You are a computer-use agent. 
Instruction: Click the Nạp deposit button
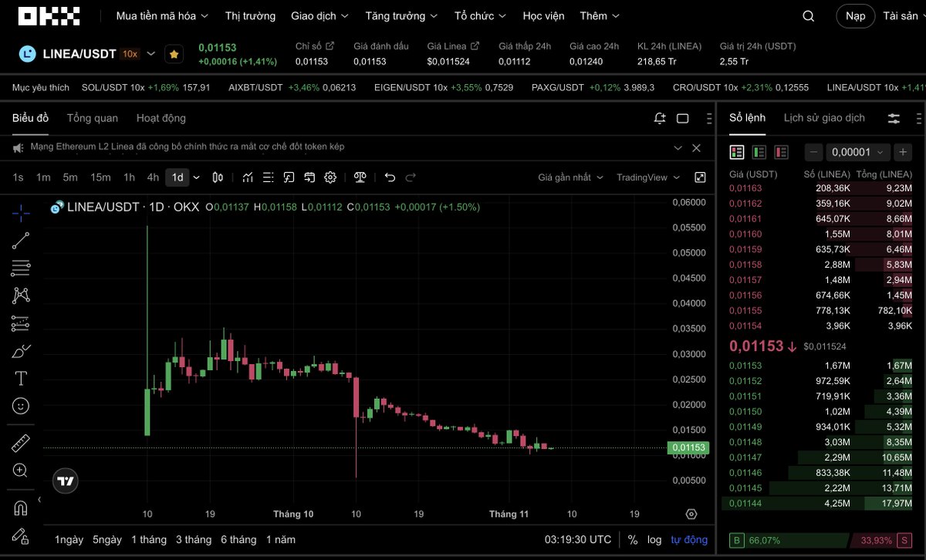pyautogui.click(x=855, y=16)
